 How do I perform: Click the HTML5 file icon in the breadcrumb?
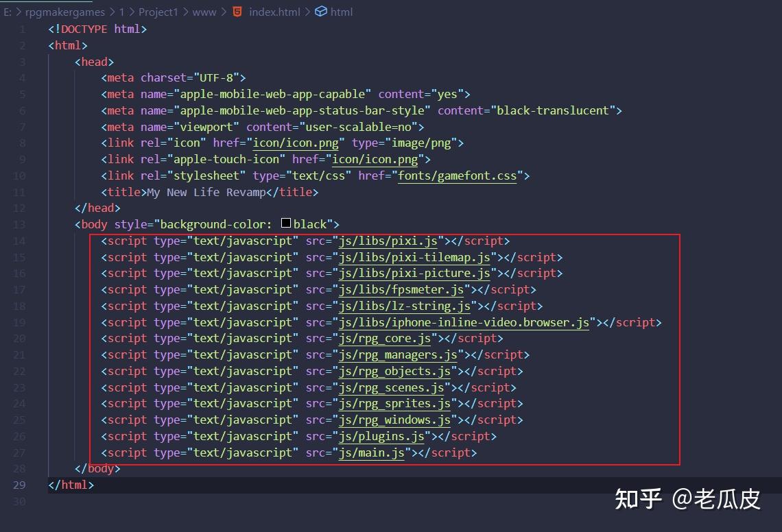[237, 12]
